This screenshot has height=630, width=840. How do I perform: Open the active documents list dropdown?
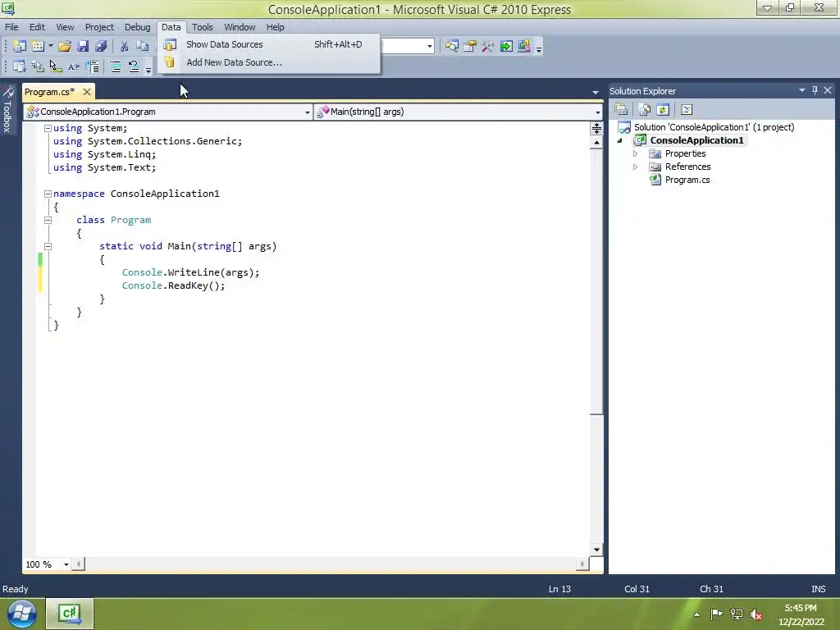[x=596, y=92]
